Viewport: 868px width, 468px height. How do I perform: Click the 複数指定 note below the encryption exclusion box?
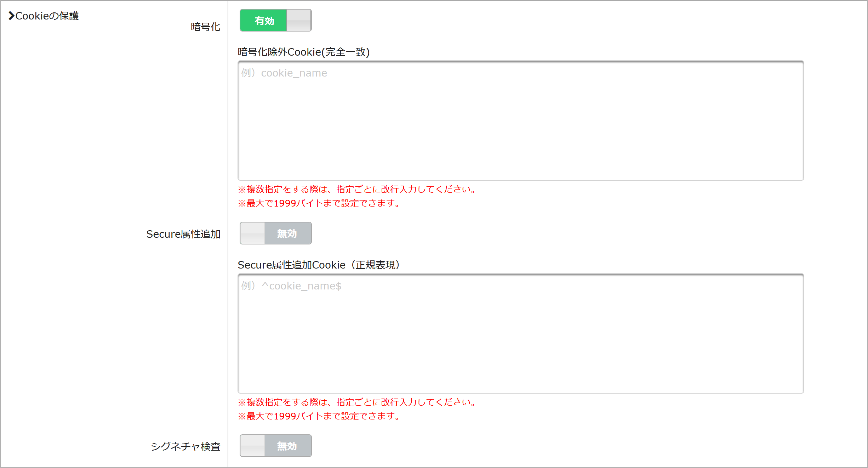click(357, 190)
